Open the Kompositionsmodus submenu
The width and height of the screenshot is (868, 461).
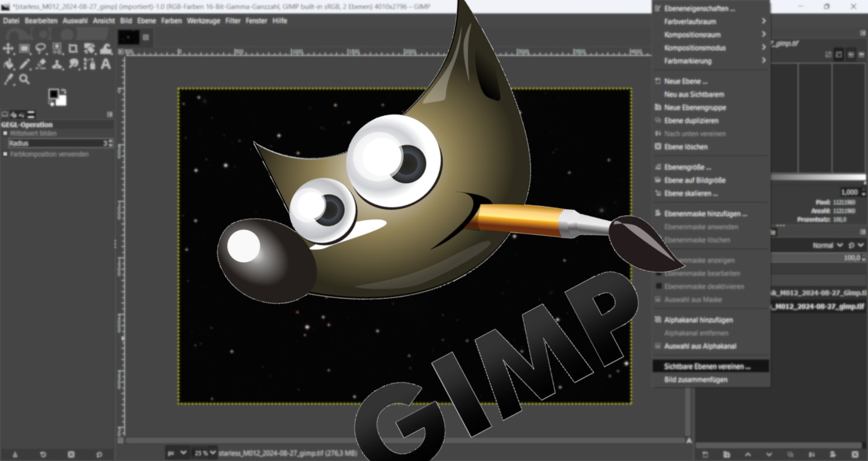711,47
